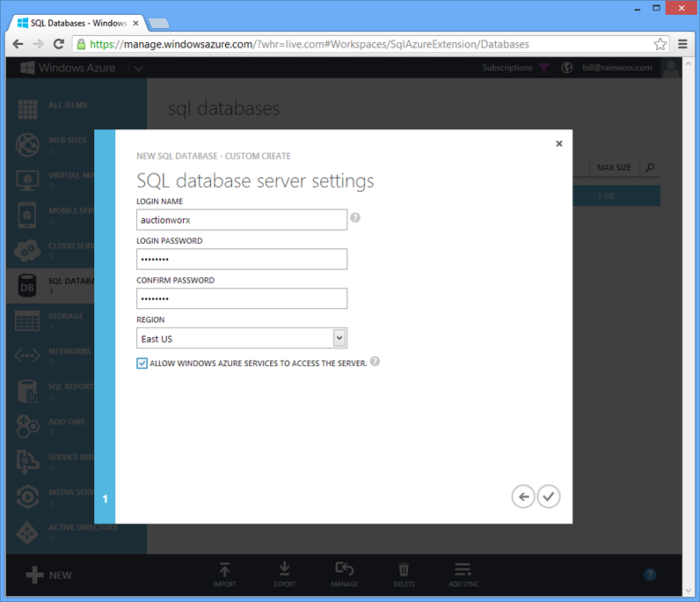700x602 pixels.
Task: Click the Delete trash icon
Action: pos(404,569)
